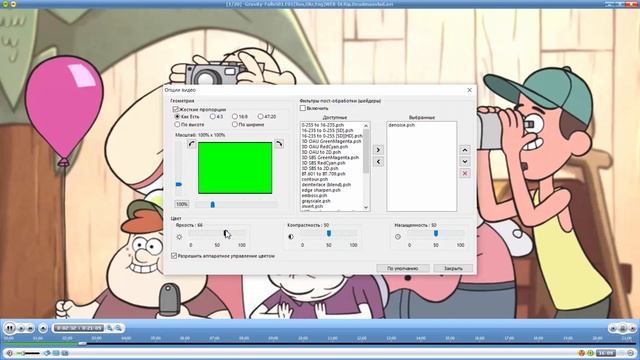Click the next track button at right of player bar
The width and height of the screenshot is (640, 360).
(x=632, y=328)
